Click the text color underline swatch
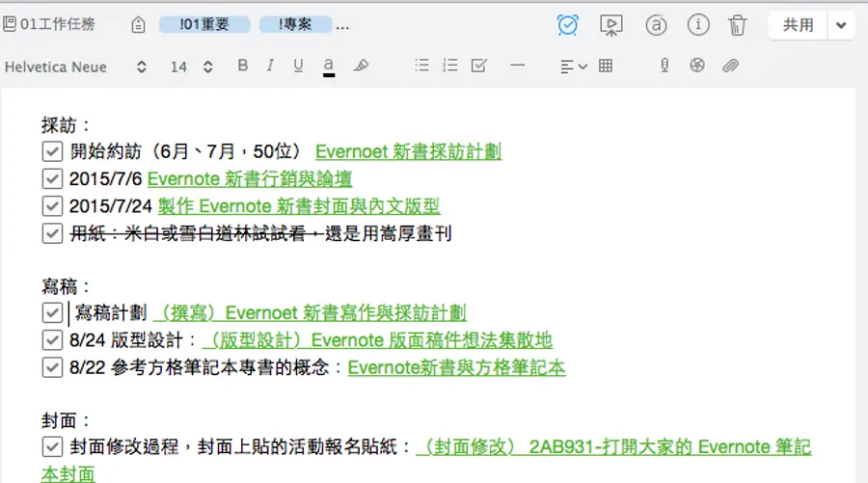Viewport: 868px width, 483px height. pyautogui.click(x=329, y=66)
